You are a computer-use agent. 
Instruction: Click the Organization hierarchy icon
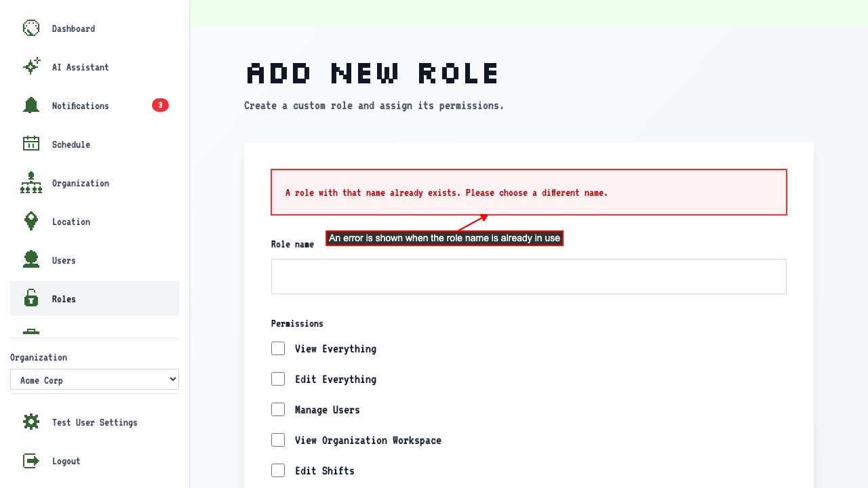31,182
